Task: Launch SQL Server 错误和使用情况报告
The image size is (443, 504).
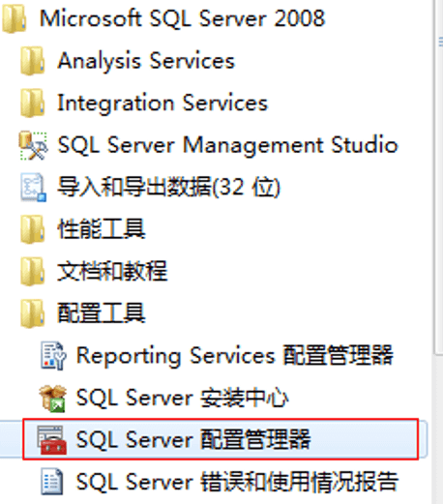Action: (x=220, y=482)
